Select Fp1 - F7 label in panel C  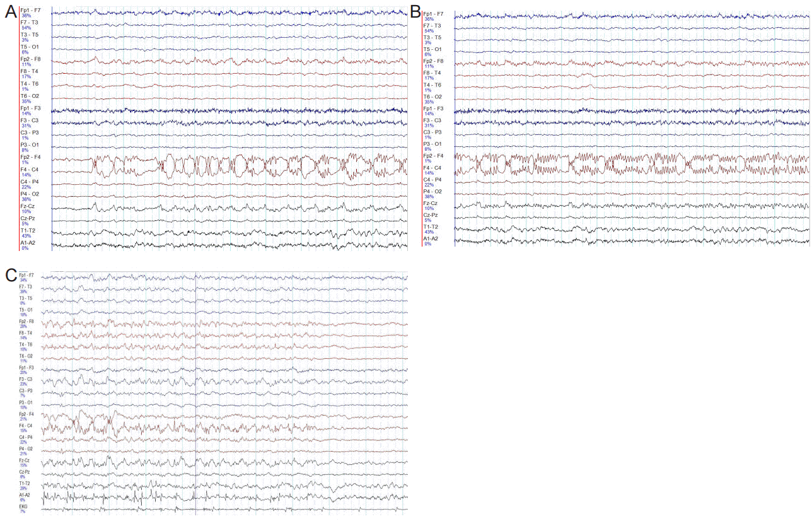27,276
